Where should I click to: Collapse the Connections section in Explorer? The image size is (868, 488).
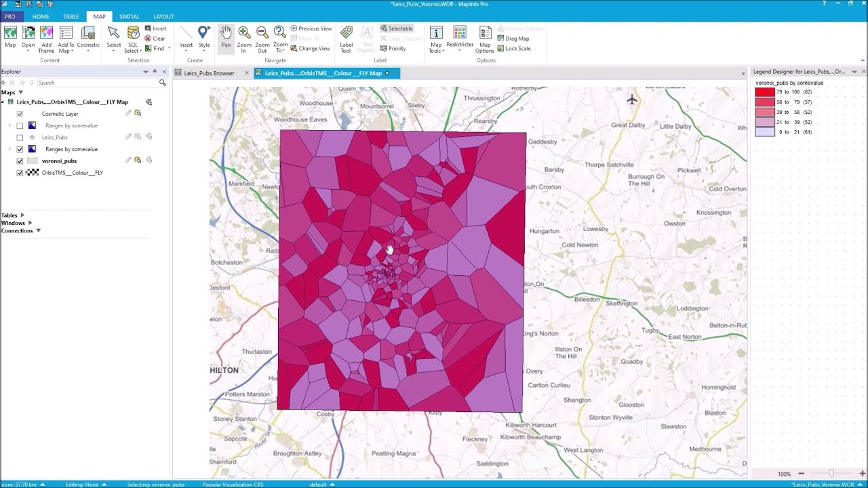pos(38,230)
